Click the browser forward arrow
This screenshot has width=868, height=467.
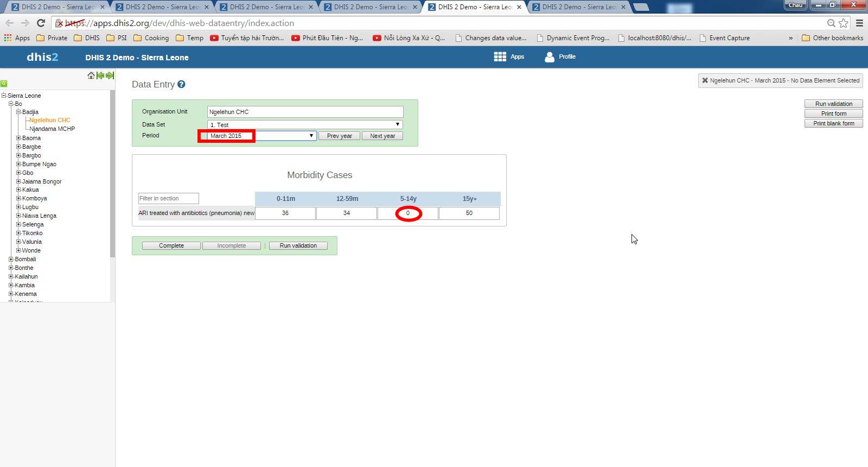click(x=25, y=23)
